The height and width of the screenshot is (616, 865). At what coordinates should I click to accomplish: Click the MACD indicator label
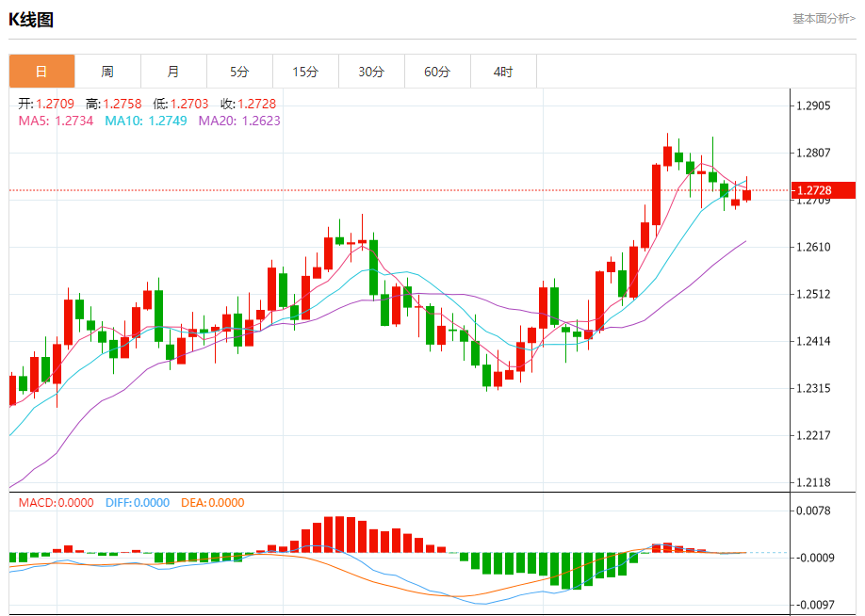pos(57,503)
